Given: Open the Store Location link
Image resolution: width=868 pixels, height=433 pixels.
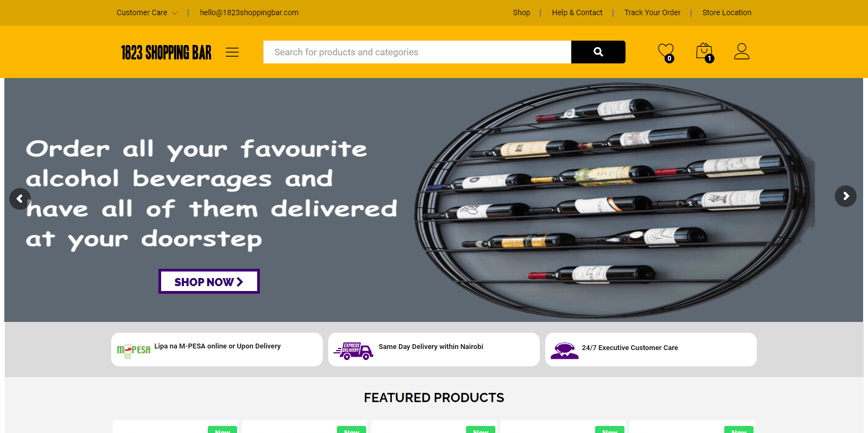Looking at the screenshot, I should click(x=726, y=12).
